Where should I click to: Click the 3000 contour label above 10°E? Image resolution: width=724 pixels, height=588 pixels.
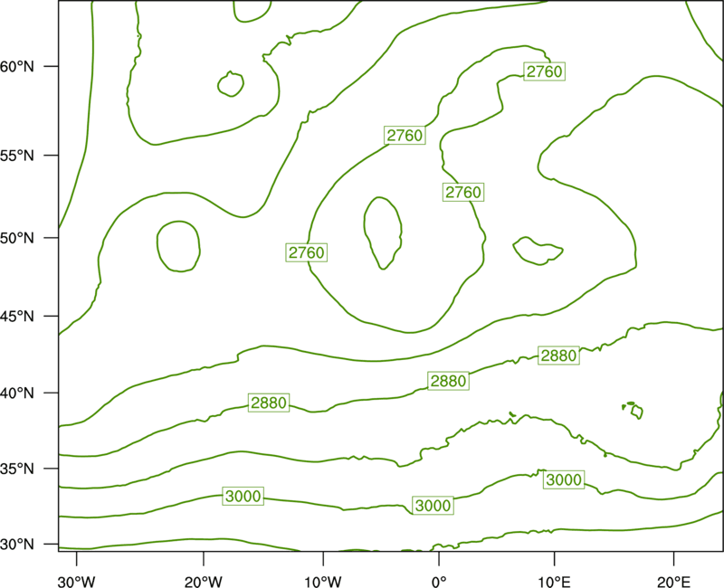tap(564, 480)
